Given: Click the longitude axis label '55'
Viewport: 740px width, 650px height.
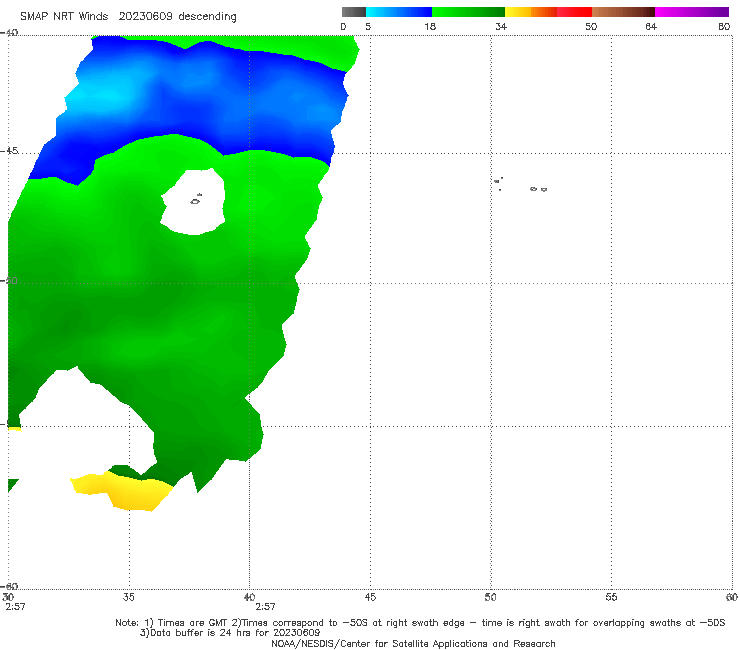Looking at the screenshot, I should (x=611, y=597).
